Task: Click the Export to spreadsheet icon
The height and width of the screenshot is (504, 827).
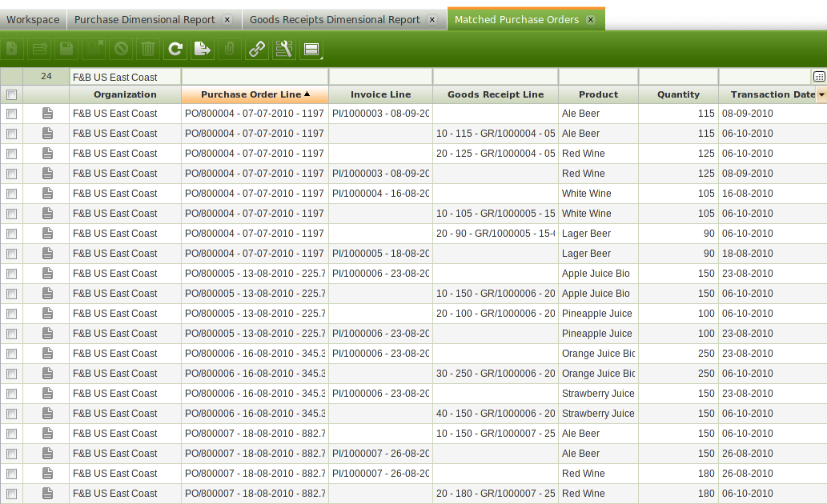Action: 202,50
